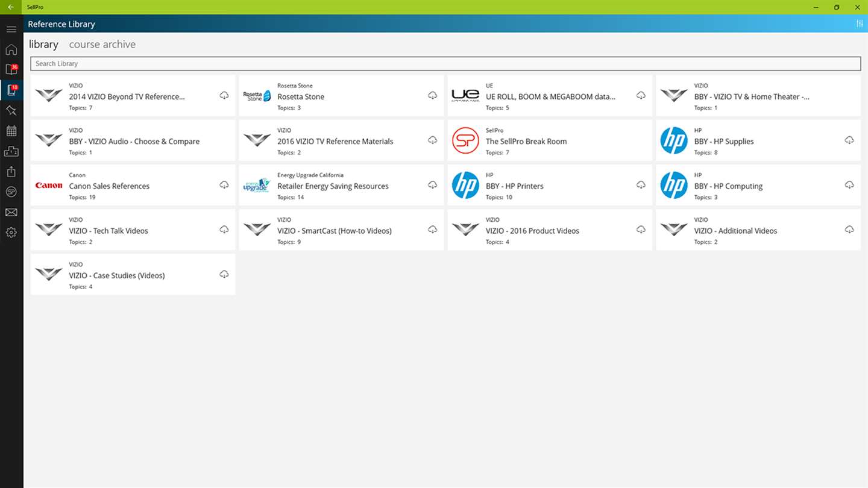
Task: Open the leaderboard podium icon in sidebar
Action: pyautogui.click(x=11, y=151)
